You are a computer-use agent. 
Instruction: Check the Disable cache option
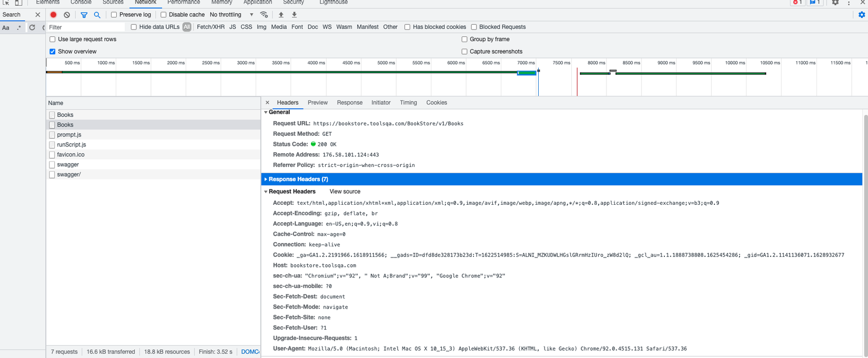[x=164, y=15]
